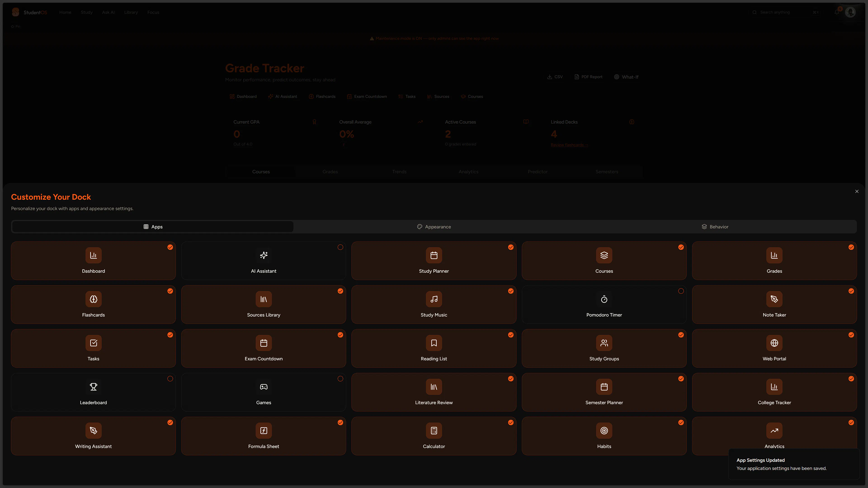Open the Study menu in top navigation
868x488 pixels.
(x=87, y=12)
